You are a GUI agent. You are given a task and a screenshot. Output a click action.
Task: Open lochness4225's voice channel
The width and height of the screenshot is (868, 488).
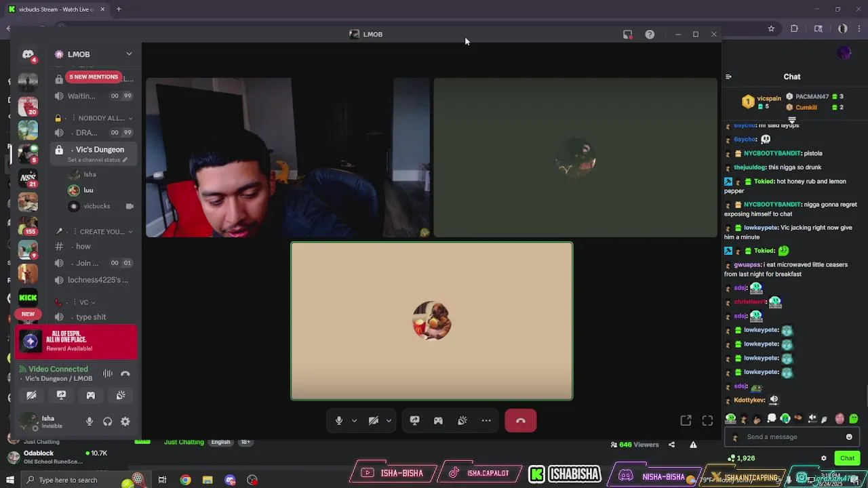[94, 280]
